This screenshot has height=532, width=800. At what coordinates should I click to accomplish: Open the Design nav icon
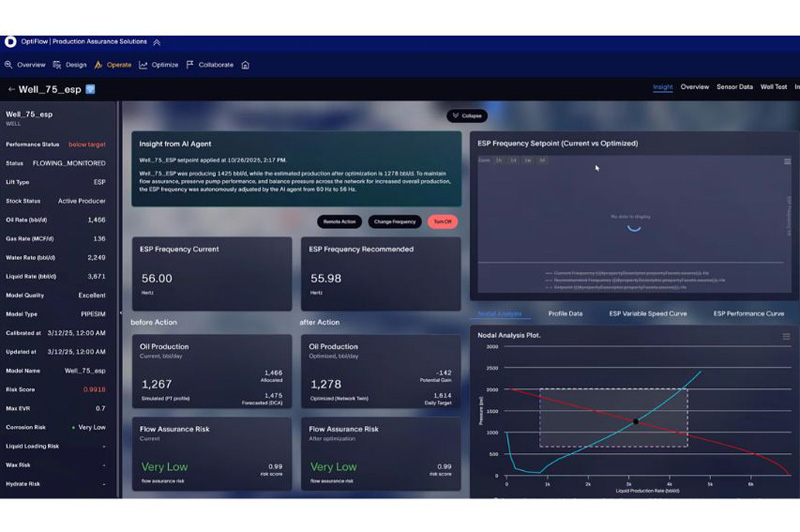point(57,65)
